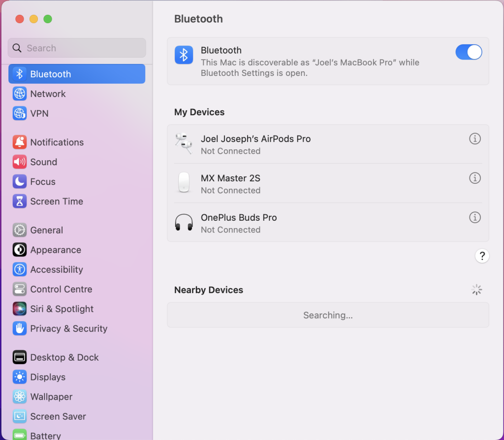The image size is (504, 440).
Task: Click the Battery icon in the sidebar
Action: (x=20, y=435)
